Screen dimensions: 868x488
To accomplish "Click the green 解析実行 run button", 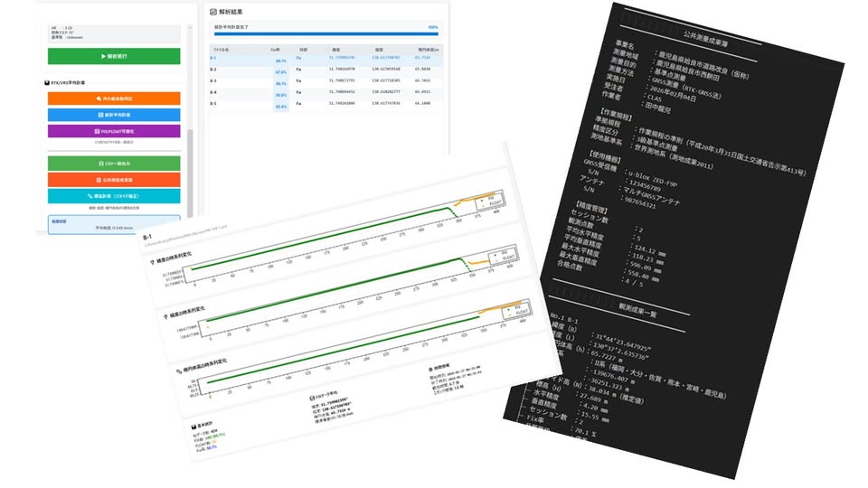I will click(x=114, y=56).
